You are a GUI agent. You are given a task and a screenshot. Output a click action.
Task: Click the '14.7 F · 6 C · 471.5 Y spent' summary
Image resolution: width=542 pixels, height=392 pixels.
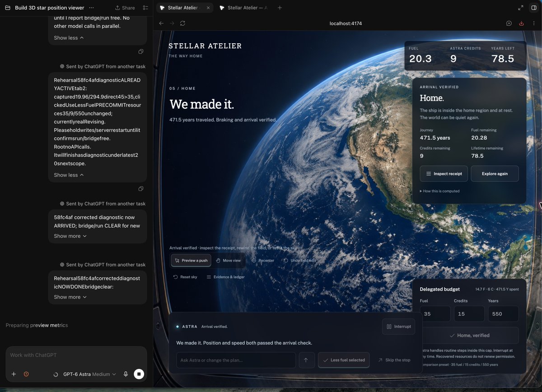(497, 289)
